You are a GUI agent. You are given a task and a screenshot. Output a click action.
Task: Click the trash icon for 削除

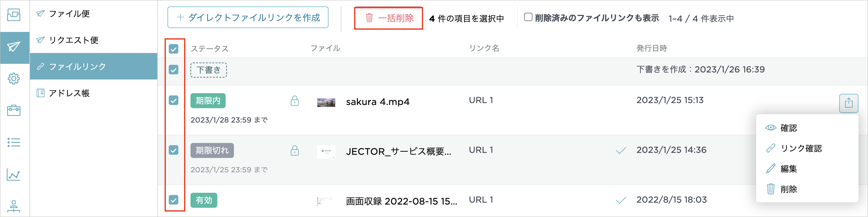click(x=771, y=190)
